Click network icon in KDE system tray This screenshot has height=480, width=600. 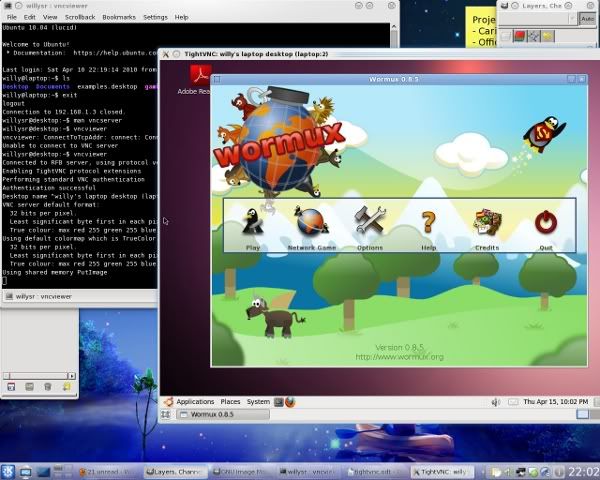[521, 472]
